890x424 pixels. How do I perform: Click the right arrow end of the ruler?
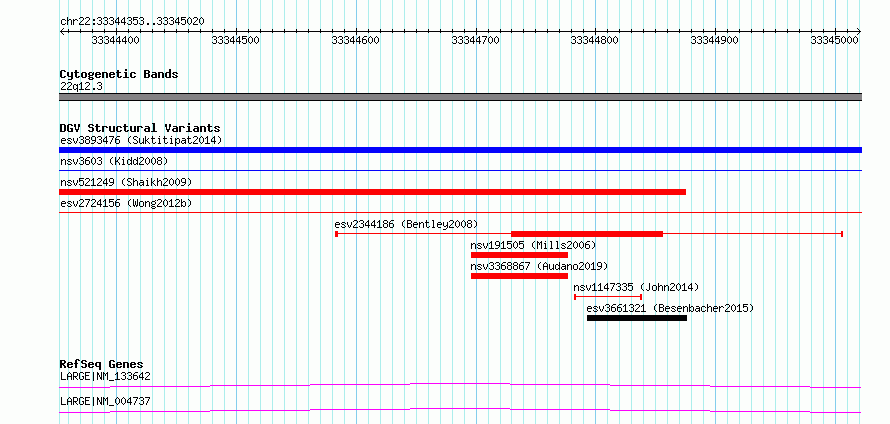[x=859, y=31]
